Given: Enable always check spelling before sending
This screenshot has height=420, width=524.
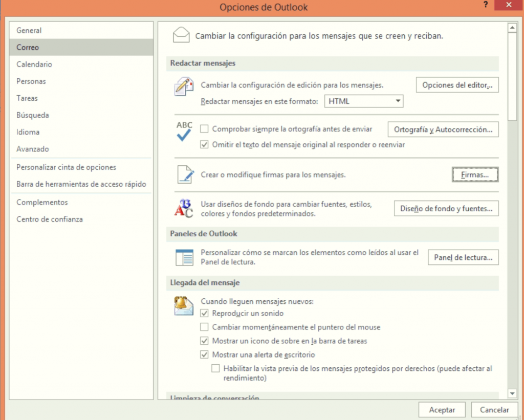Looking at the screenshot, I should 204,129.
